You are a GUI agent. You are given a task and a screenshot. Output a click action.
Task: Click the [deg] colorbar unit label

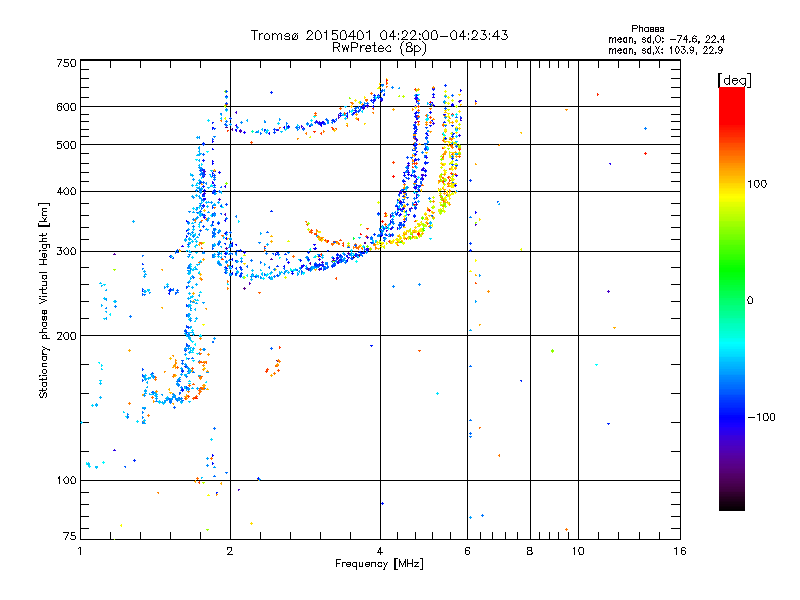(734, 80)
